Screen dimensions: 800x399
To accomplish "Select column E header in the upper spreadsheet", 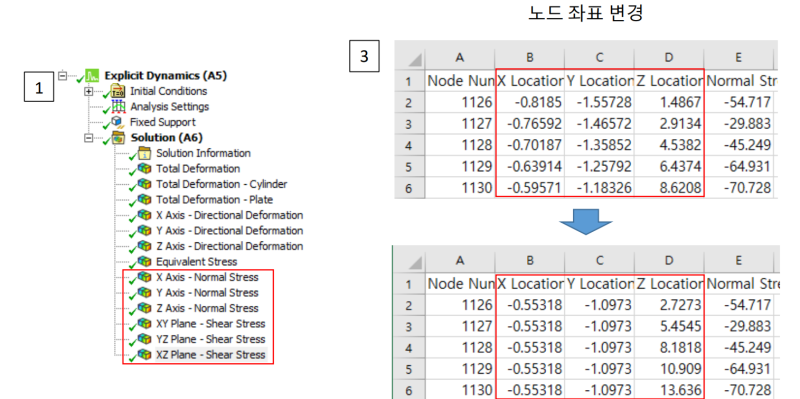I will [738, 58].
